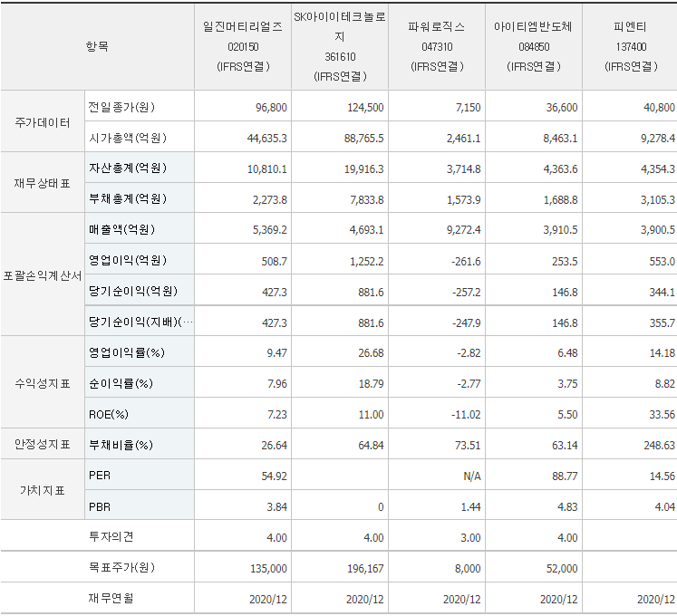Select the closing price value 96,800

(x=271, y=108)
